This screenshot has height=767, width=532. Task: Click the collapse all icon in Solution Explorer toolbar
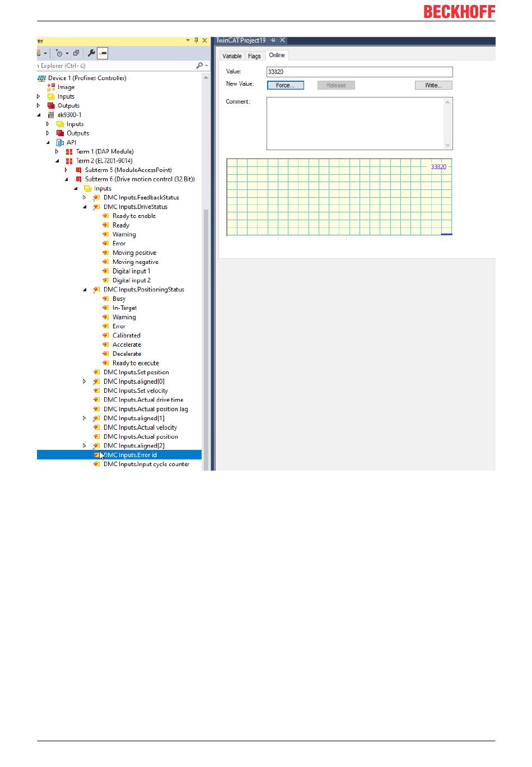click(76, 53)
